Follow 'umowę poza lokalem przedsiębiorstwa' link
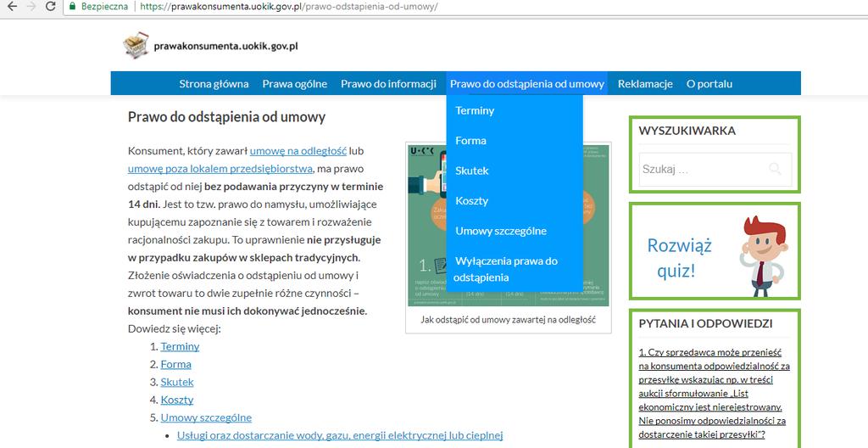Image resolution: width=868 pixels, height=448 pixels. click(x=220, y=169)
